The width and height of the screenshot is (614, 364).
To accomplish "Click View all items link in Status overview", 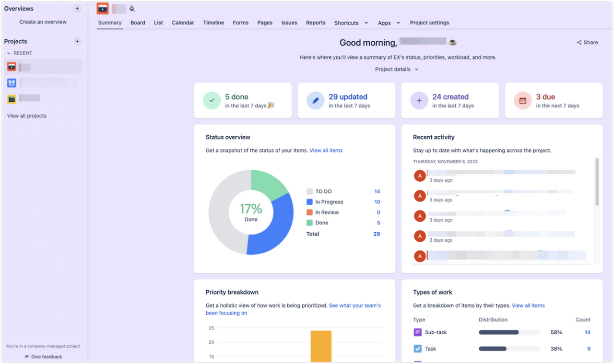I will pos(326,151).
